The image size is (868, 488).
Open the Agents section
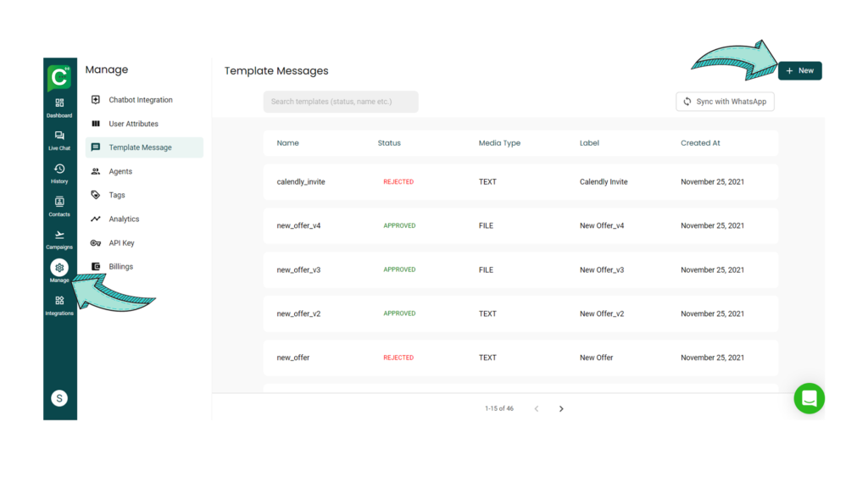120,171
